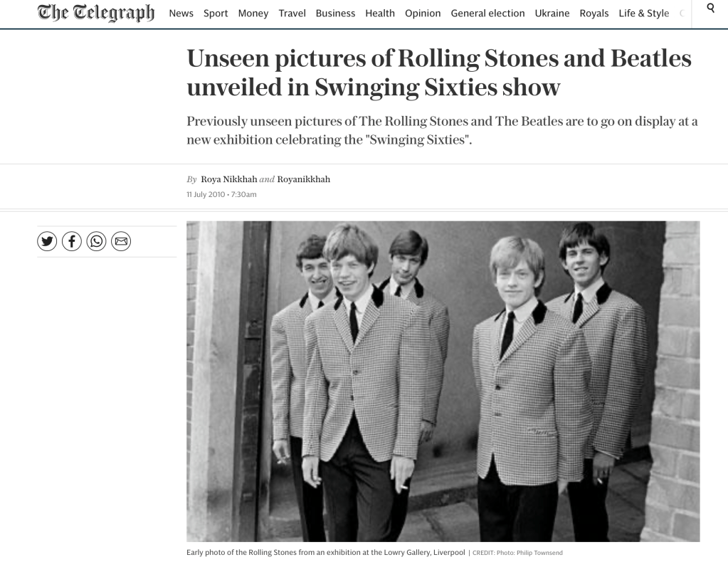Open the General election section

(487, 14)
